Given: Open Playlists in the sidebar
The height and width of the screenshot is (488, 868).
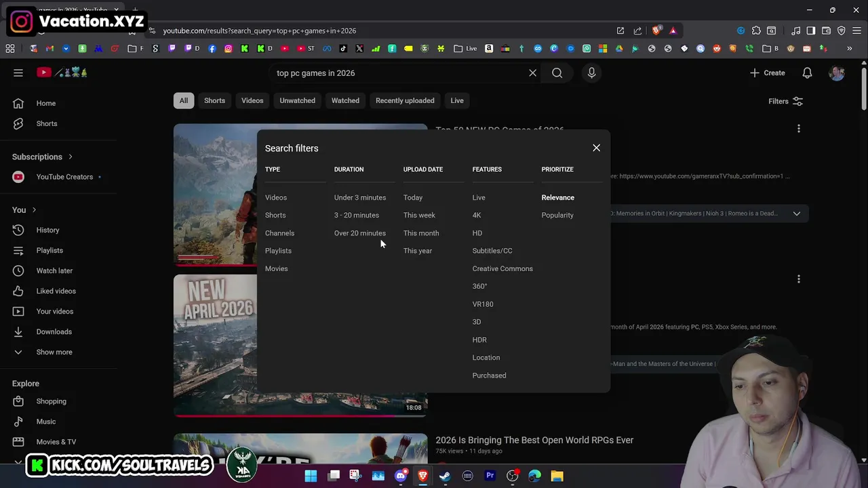Looking at the screenshot, I should (50, 250).
